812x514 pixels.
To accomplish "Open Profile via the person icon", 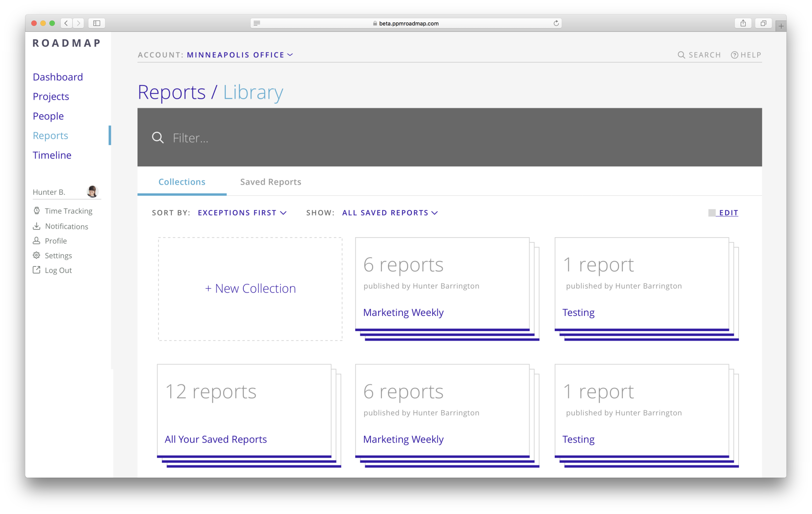I will click(36, 241).
